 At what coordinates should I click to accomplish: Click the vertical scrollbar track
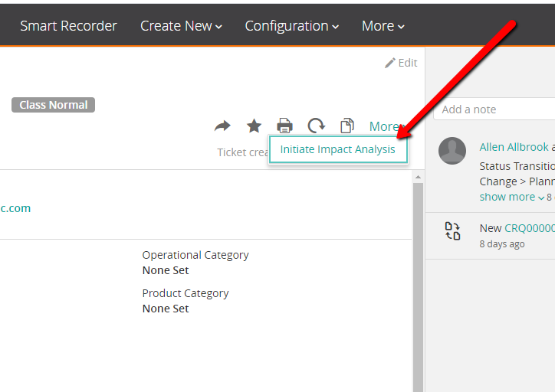pyautogui.click(x=418, y=286)
